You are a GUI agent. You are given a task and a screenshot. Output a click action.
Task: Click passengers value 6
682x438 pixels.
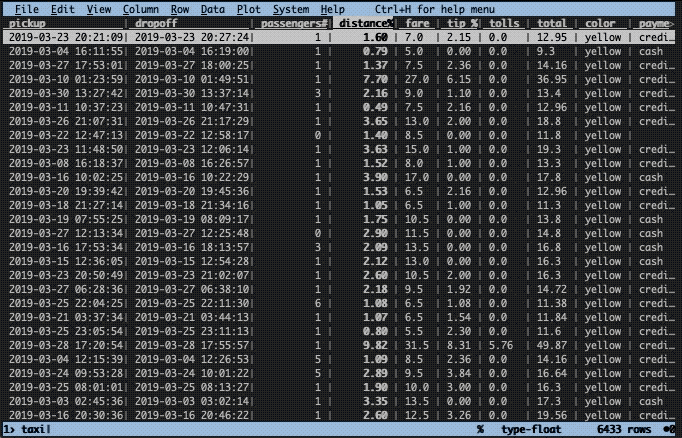click(318, 304)
